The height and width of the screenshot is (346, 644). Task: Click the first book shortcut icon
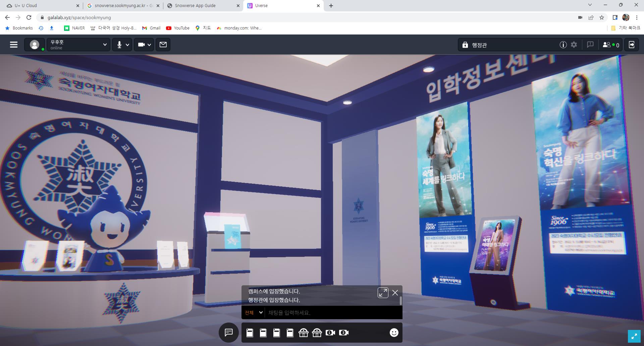tap(250, 333)
